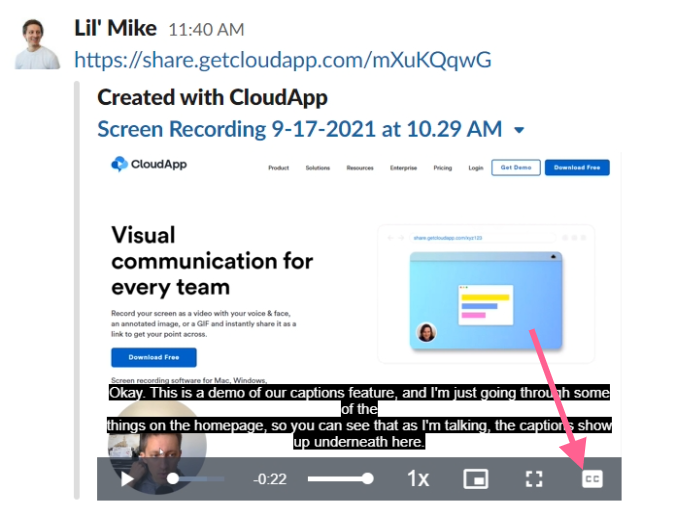Change 1x playback speed
Viewport: 675px width, 515px height.
418,479
